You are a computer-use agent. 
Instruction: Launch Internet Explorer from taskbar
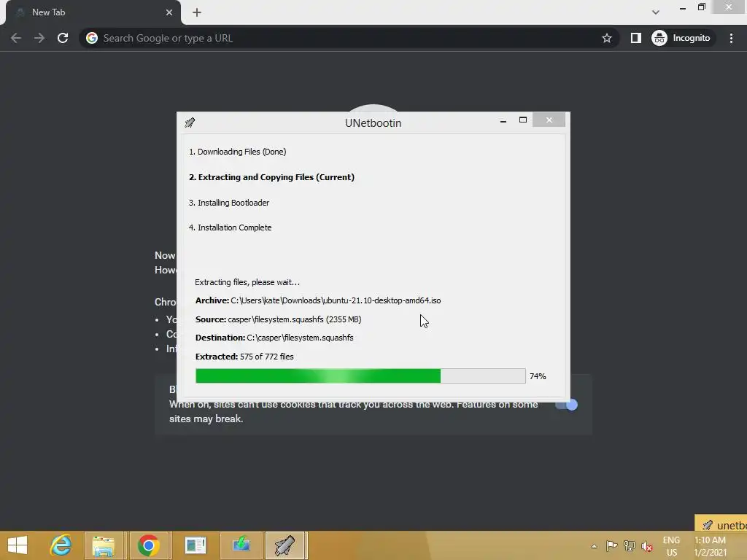click(x=61, y=545)
